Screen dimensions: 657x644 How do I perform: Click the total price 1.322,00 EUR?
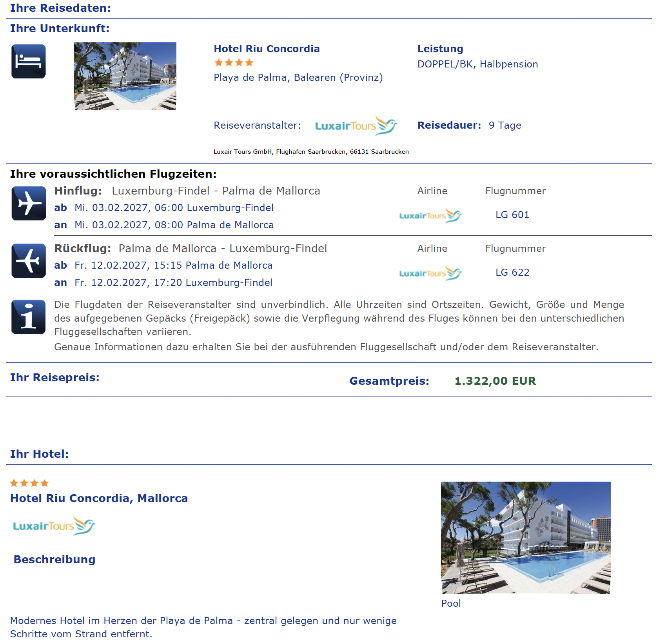(495, 381)
